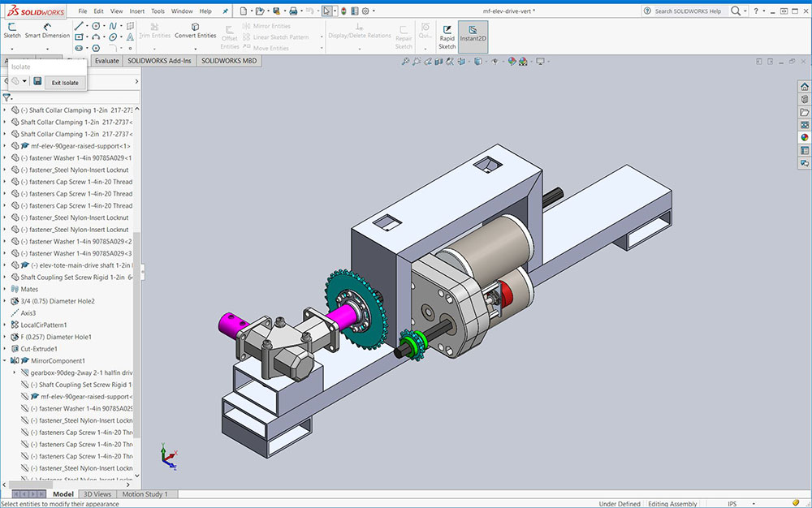Open the Smart Dimension dropdown arrow
Screen dimensions: 812x508
(x=47, y=48)
